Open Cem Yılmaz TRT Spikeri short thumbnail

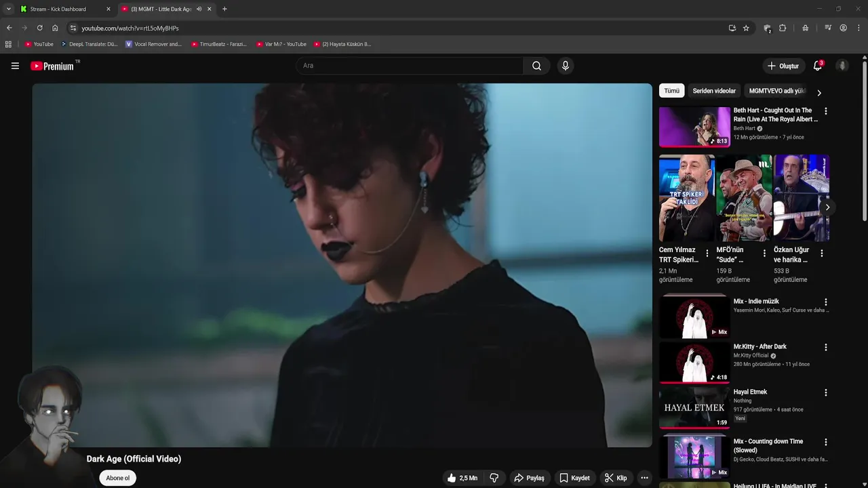click(x=686, y=198)
